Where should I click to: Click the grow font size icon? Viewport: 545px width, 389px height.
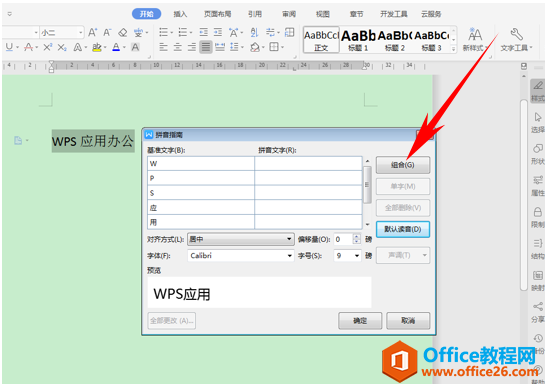[92, 33]
